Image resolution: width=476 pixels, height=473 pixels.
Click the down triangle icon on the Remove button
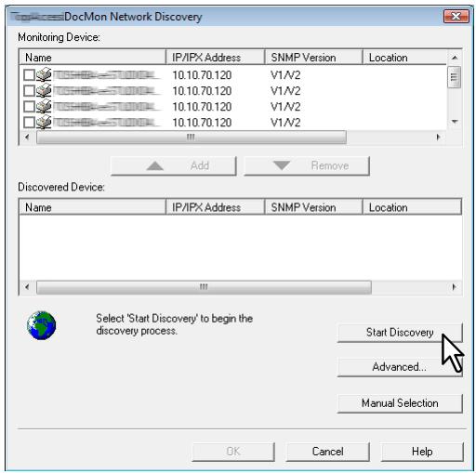[282, 165]
